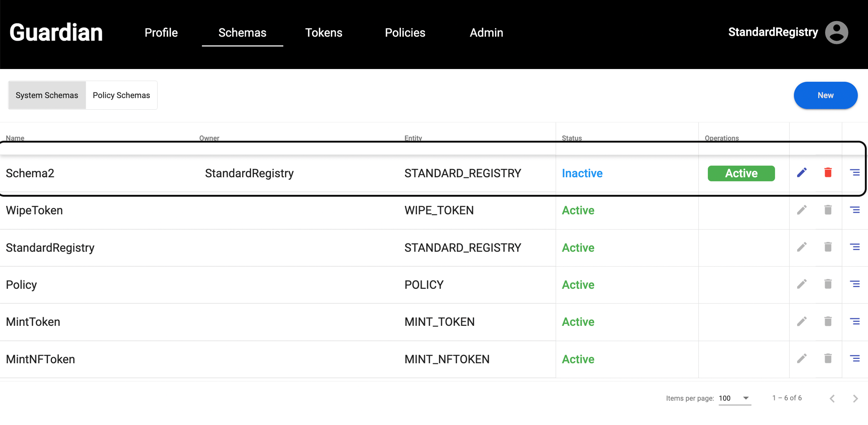The width and height of the screenshot is (868, 425).
Task: Click the StandardRegistry owner cell of Schema2
Action: [x=249, y=173]
